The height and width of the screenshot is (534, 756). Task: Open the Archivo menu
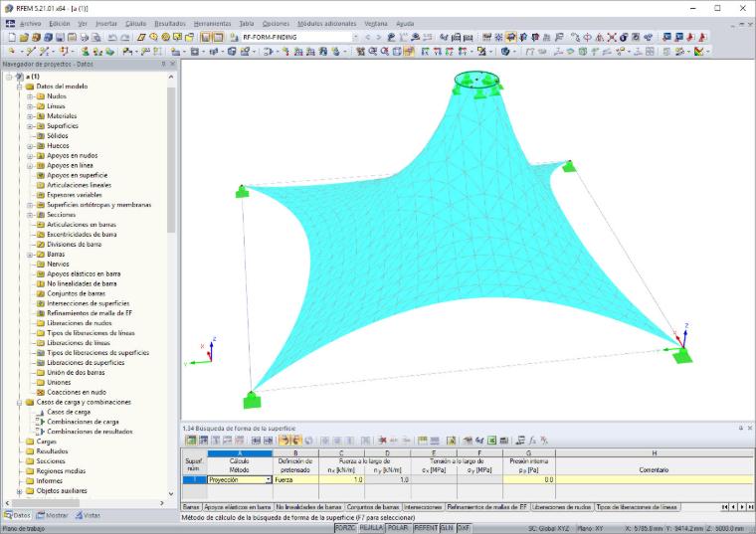coord(31,23)
